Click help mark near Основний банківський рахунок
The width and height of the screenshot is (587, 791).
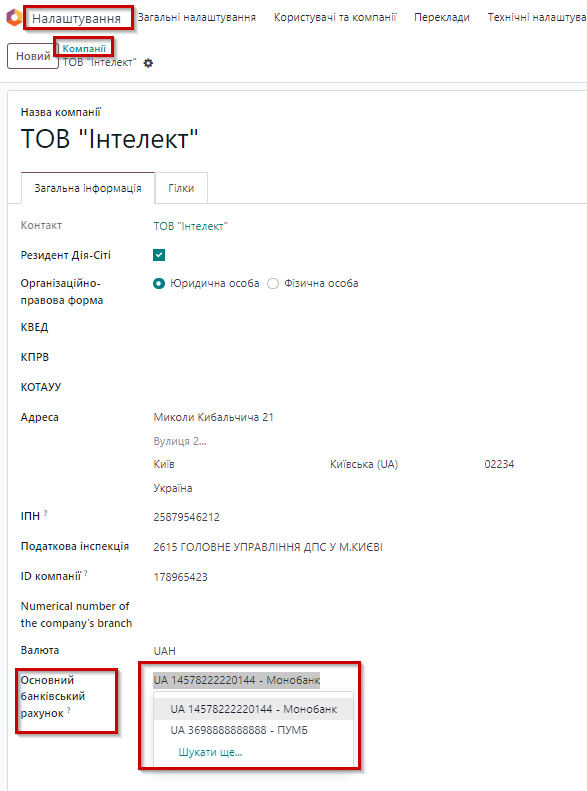69,710
